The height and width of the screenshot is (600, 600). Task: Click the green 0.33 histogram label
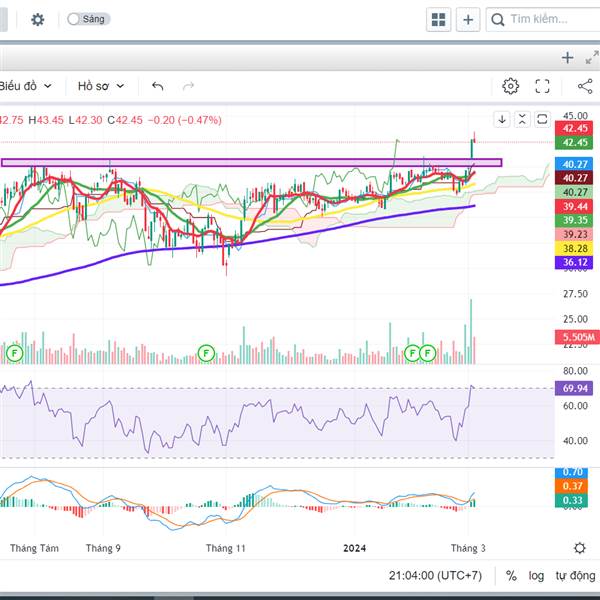tap(571, 500)
